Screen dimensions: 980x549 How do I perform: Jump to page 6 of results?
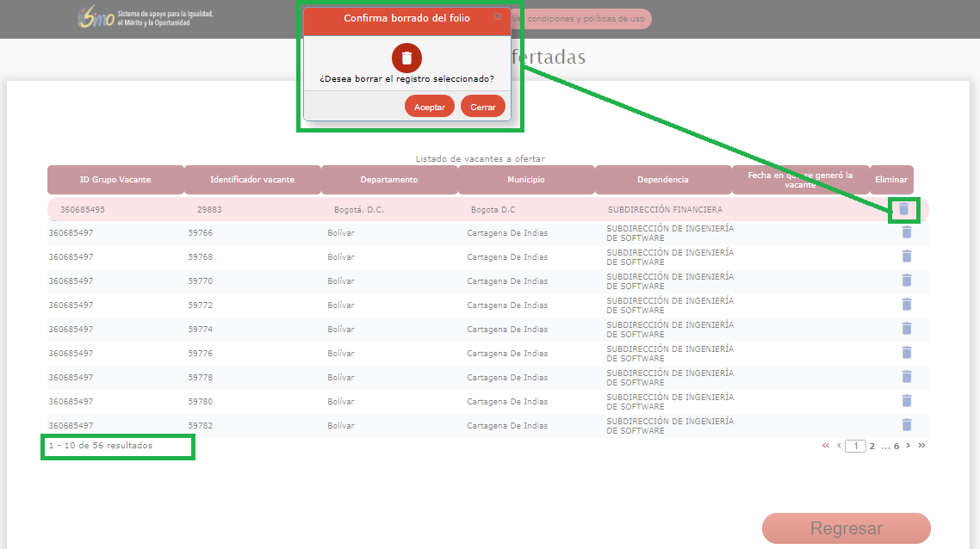896,446
